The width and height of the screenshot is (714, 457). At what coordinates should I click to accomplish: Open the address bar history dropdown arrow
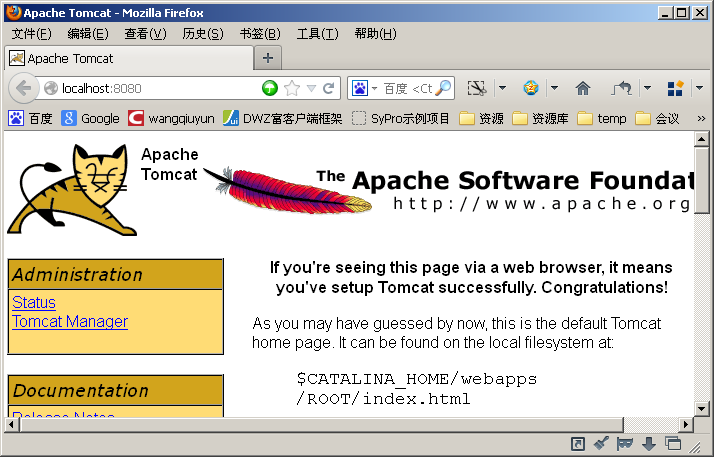311,88
